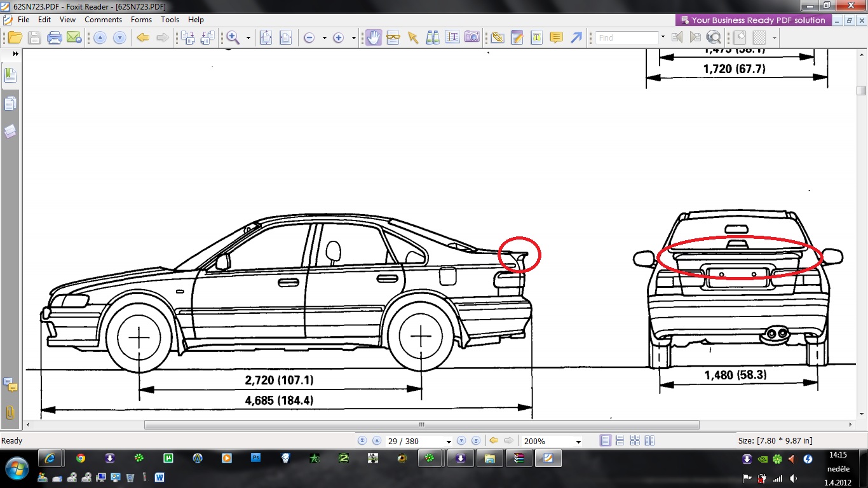Image resolution: width=868 pixels, height=488 pixels.
Task: Click the Select Text tool
Action: pyautogui.click(x=452, y=37)
